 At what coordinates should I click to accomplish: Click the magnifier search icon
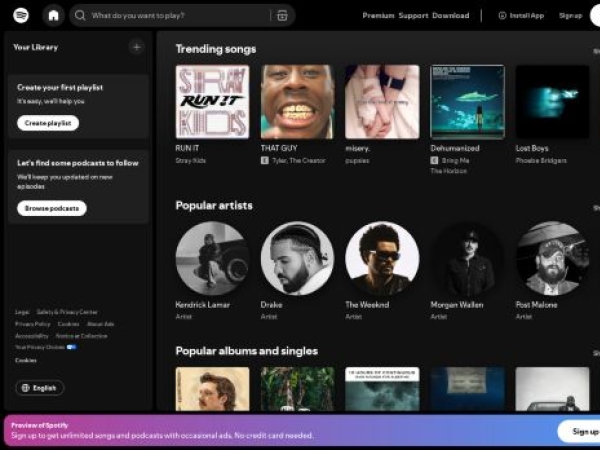pyautogui.click(x=80, y=15)
